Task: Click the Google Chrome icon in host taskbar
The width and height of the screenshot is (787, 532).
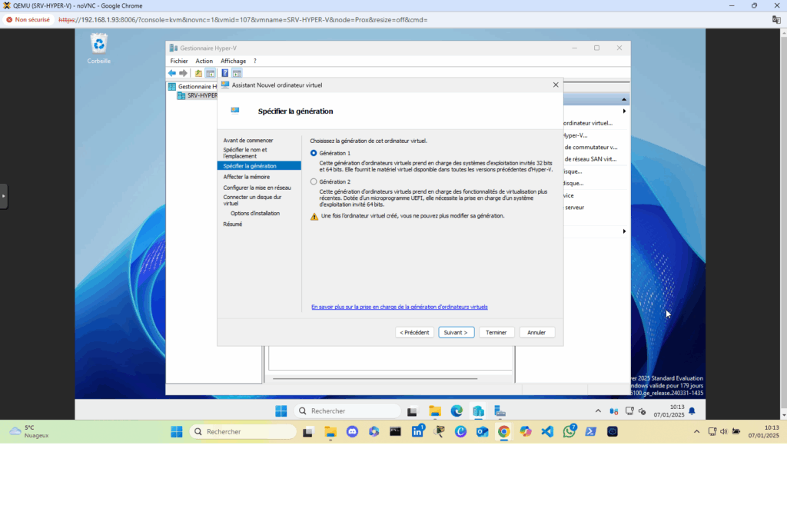Action: (504, 431)
